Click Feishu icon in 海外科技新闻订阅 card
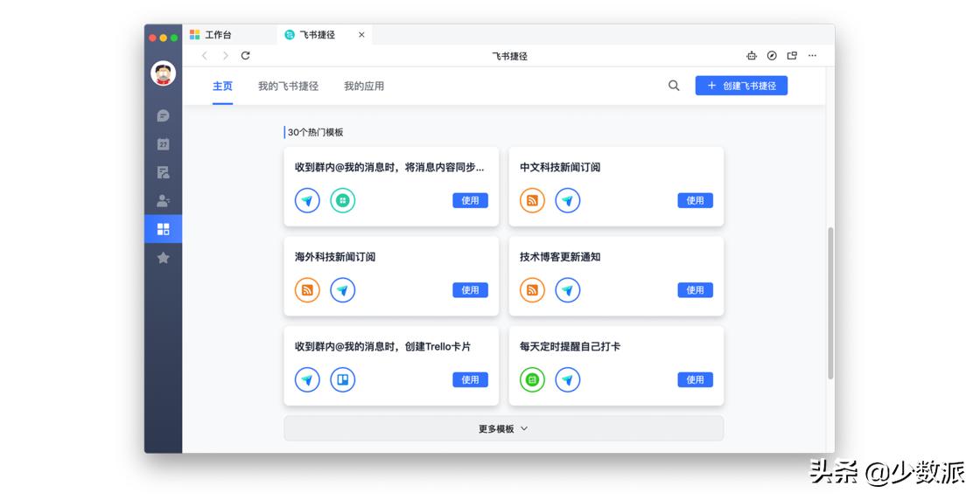Image resolution: width=980 pixels, height=500 pixels. point(342,290)
